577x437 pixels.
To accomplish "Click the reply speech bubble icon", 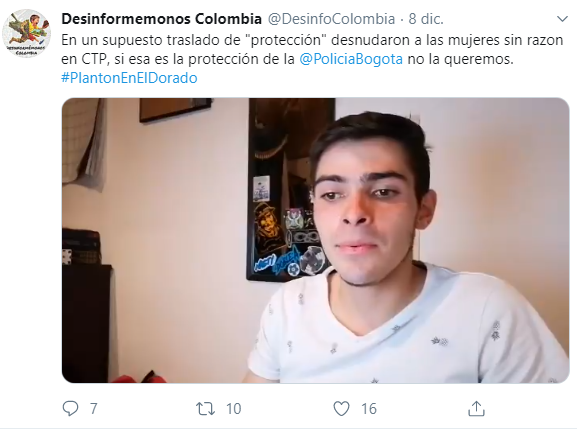I will pos(70,408).
